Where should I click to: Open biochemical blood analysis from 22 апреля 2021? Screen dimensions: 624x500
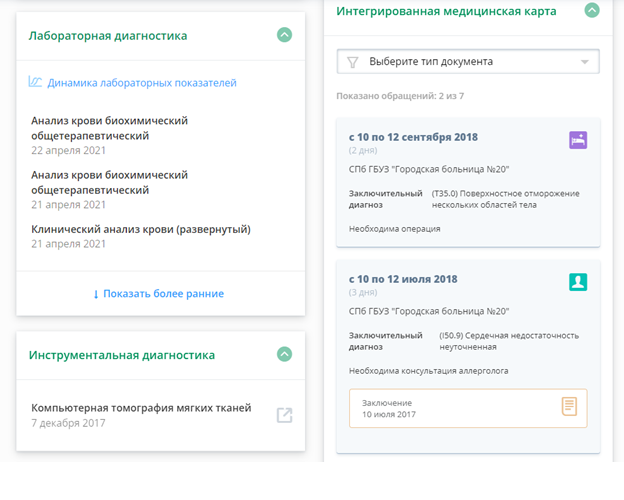click(x=109, y=135)
